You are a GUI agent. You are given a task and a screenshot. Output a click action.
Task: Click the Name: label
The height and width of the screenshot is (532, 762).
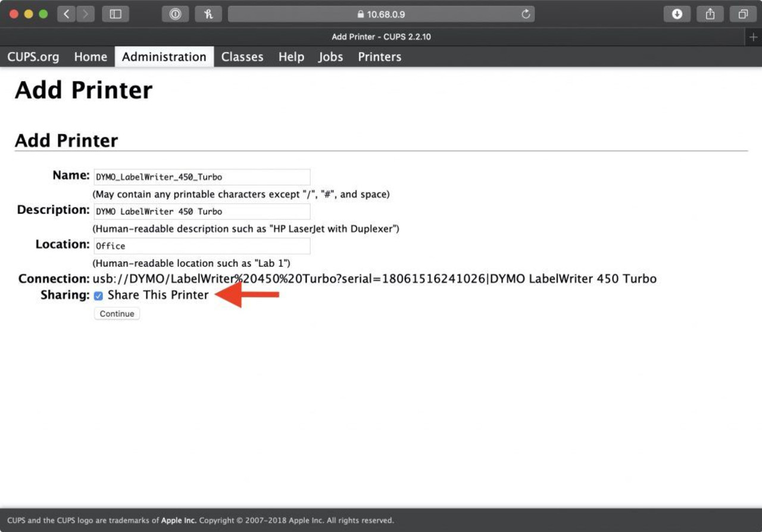tap(71, 175)
